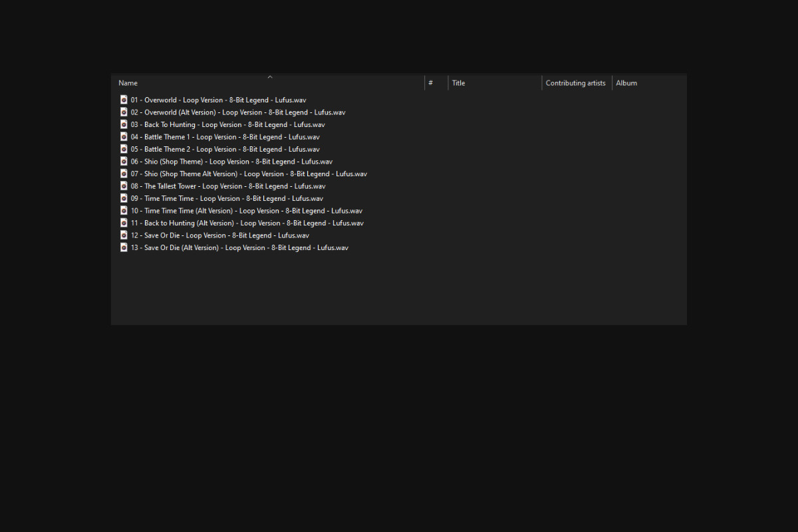Viewport: 798px width, 532px height.
Task: Select the icon beside 08 - The Tallest Tower
Action: [123, 186]
